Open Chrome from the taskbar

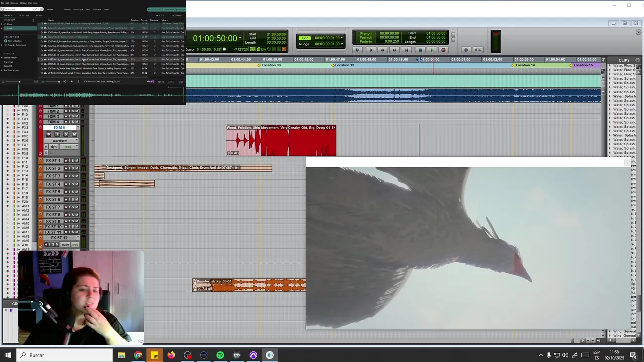(138, 355)
